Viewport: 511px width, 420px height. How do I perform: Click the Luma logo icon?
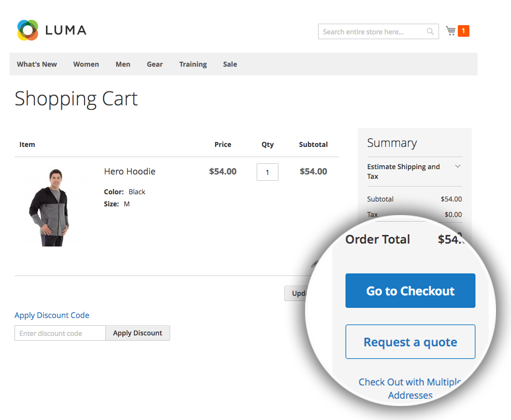(28, 30)
